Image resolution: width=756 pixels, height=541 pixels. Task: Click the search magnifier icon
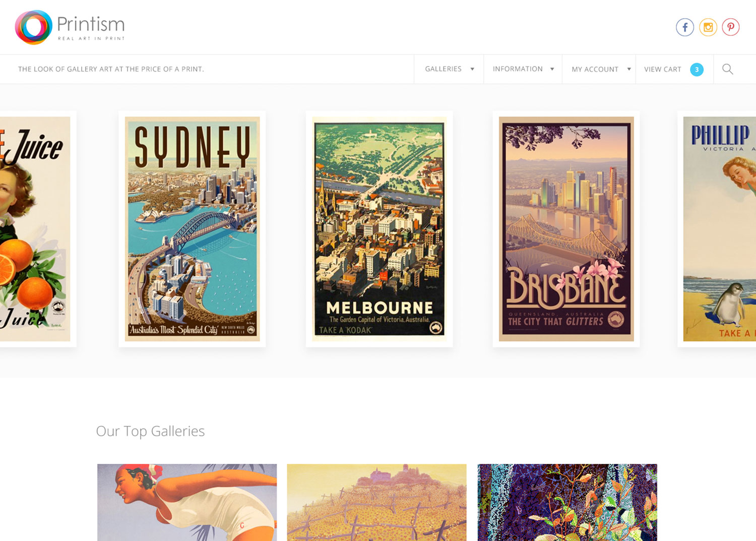pyautogui.click(x=727, y=69)
